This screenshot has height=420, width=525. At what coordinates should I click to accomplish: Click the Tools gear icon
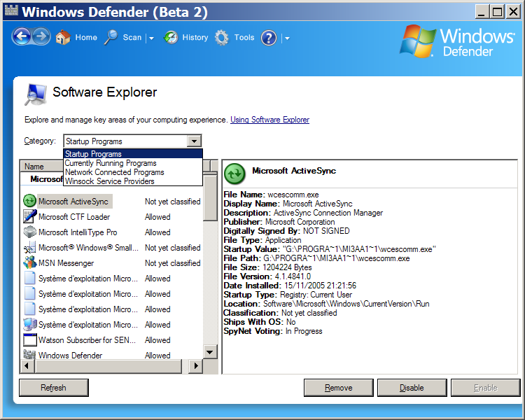point(222,38)
